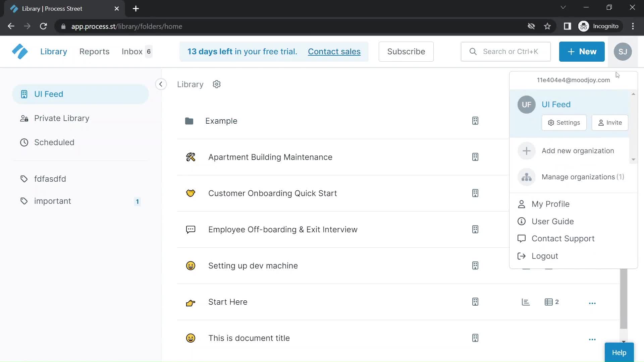Image resolution: width=644 pixels, height=362 pixels.
Task: Click the Process Street logo icon
Action: 20,52
